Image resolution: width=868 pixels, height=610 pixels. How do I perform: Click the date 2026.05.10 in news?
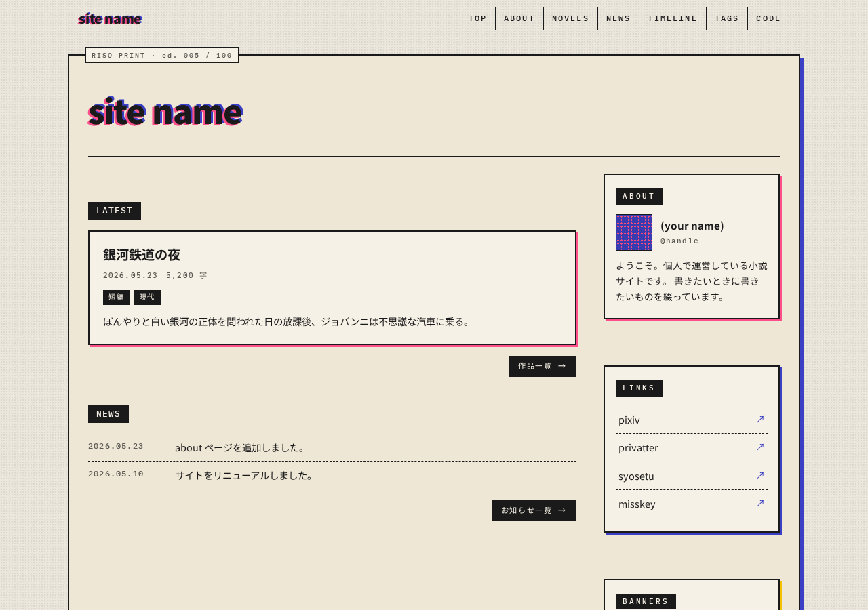(x=116, y=474)
